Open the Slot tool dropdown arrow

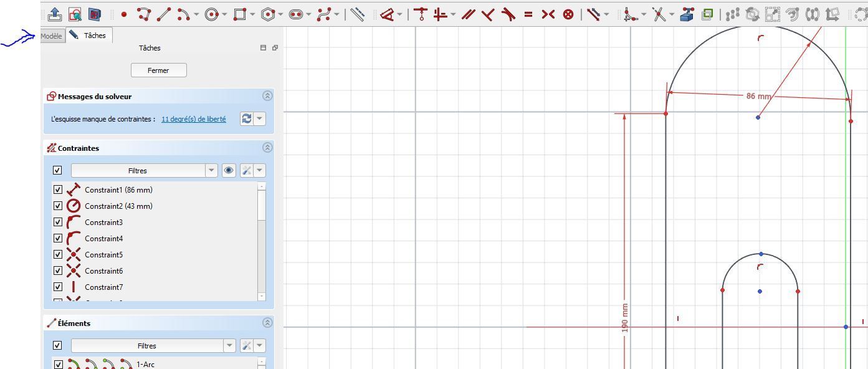[x=309, y=14]
